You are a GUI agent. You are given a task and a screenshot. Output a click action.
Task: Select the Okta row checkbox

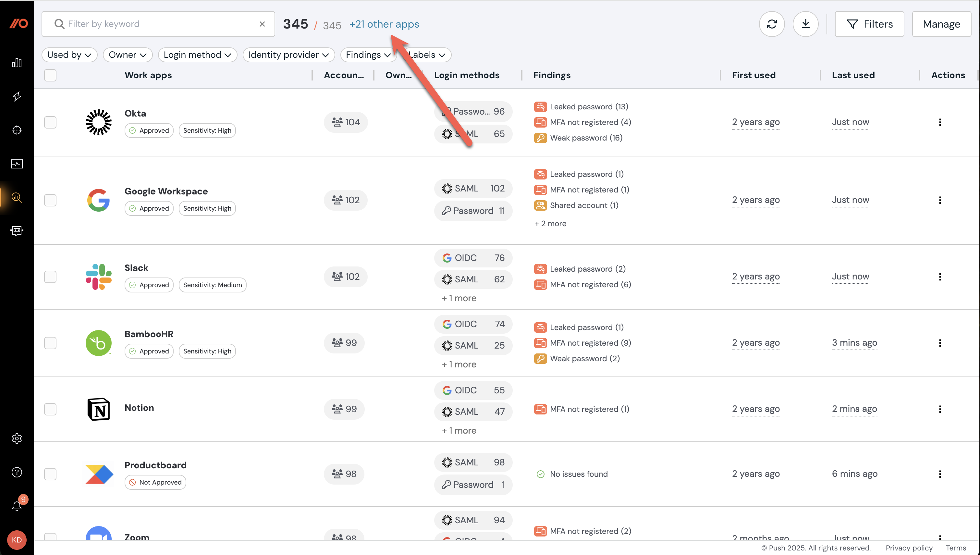50,122
